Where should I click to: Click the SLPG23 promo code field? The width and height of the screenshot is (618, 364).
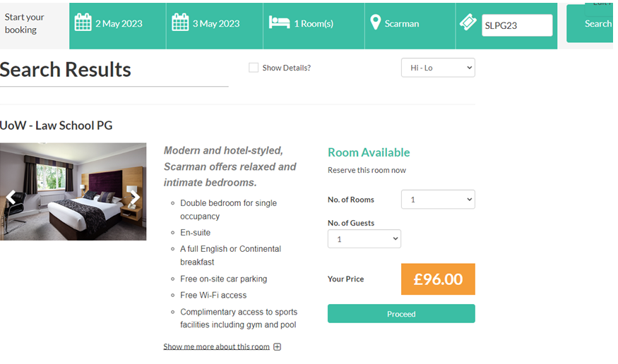517,25
